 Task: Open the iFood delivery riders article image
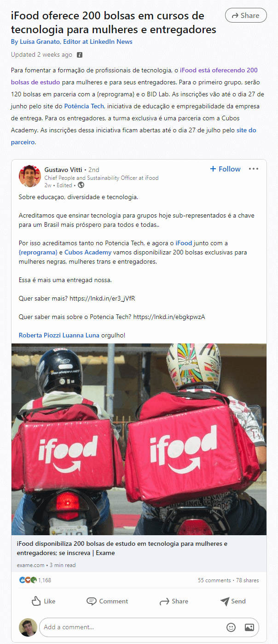pyautogui.click(x=139, y=439)
